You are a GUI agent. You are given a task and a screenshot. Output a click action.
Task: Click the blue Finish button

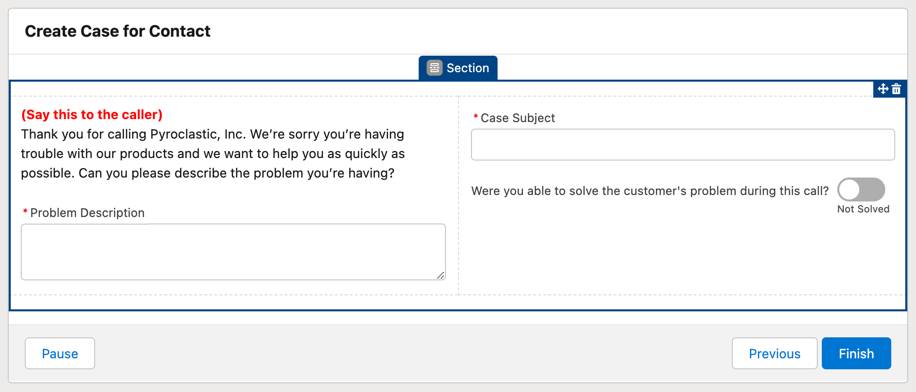point(856,353)
